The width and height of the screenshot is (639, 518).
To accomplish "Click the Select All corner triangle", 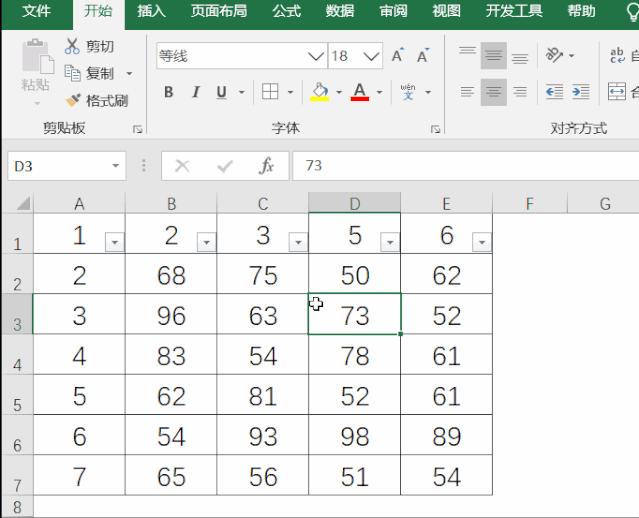I will point(24,203).
